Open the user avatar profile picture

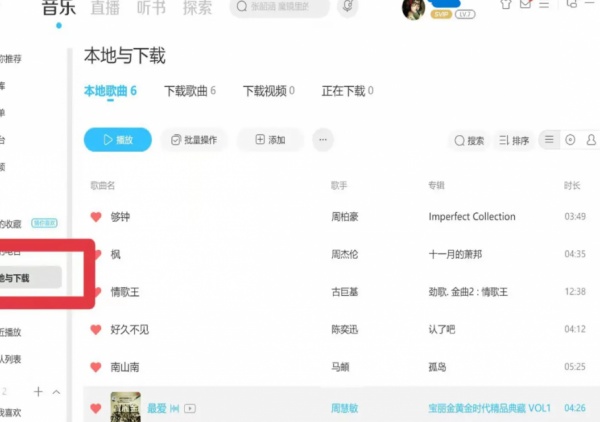(x=415, y=9)
